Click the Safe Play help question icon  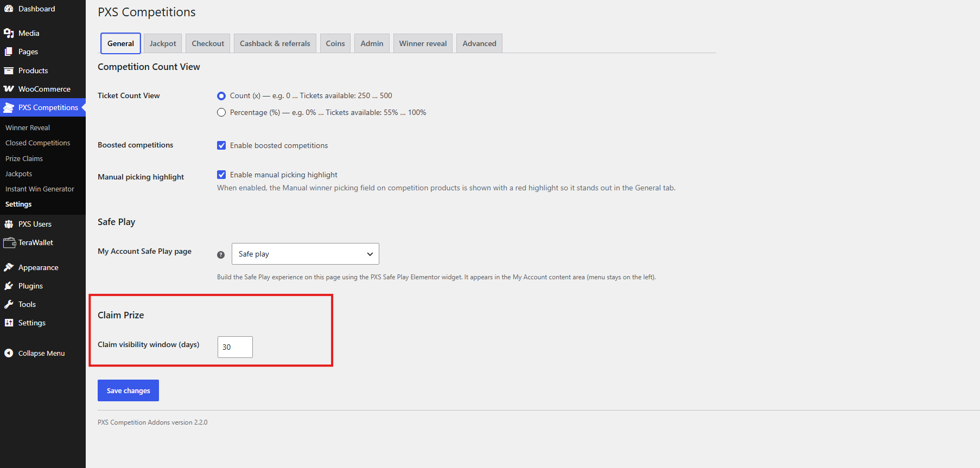221,255
